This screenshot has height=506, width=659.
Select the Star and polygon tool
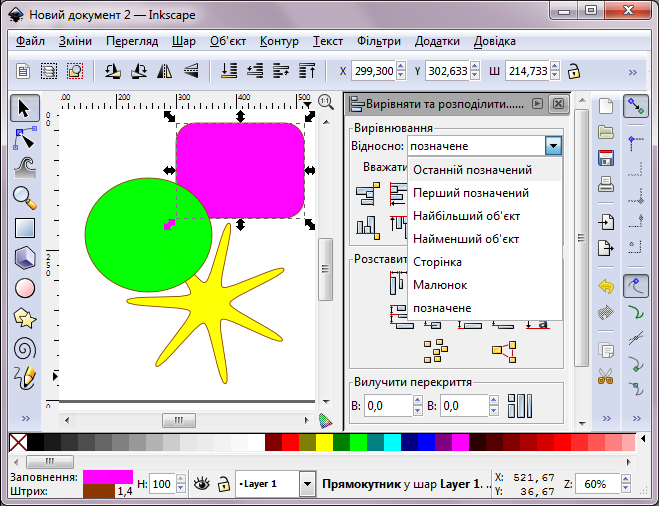[25, 318]
